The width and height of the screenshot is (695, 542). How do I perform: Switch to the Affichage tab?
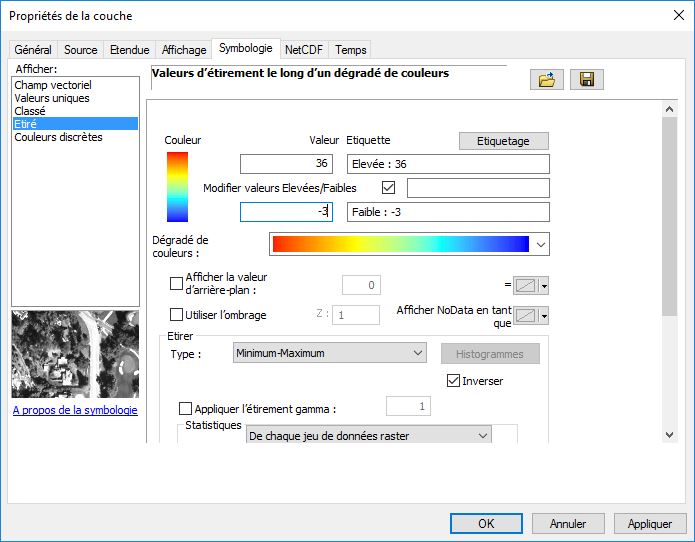[x=184, y=49]
